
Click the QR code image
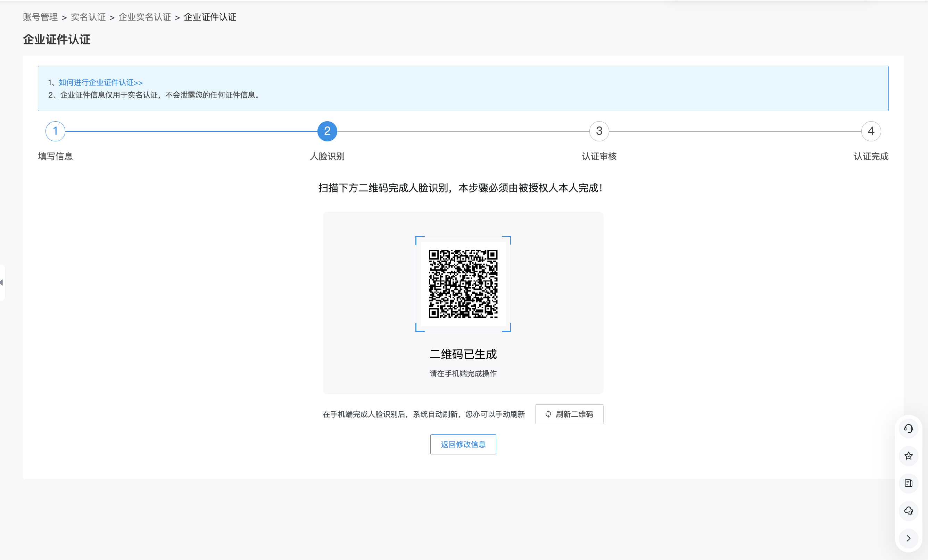463,283
